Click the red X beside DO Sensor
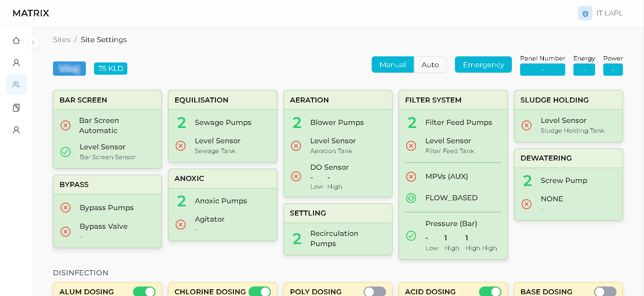This screenshot has width=644, height=296. [x=296, y=177]
